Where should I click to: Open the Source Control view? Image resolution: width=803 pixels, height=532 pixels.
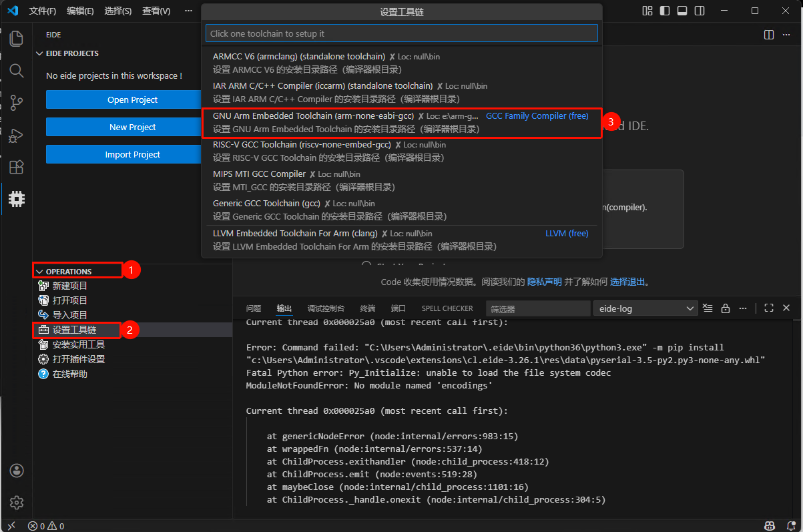17,103
